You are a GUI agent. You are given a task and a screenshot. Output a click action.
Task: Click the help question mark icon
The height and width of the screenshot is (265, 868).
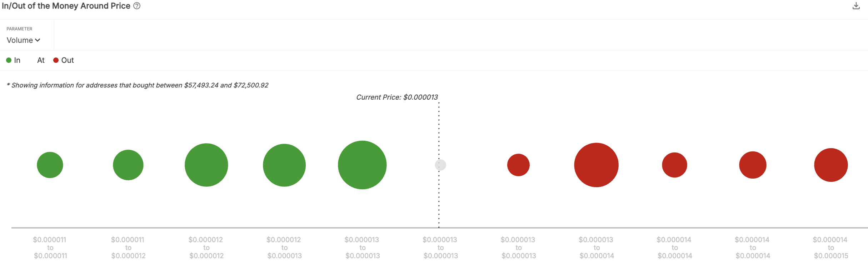pyautogui.click(x=137, y=6)
